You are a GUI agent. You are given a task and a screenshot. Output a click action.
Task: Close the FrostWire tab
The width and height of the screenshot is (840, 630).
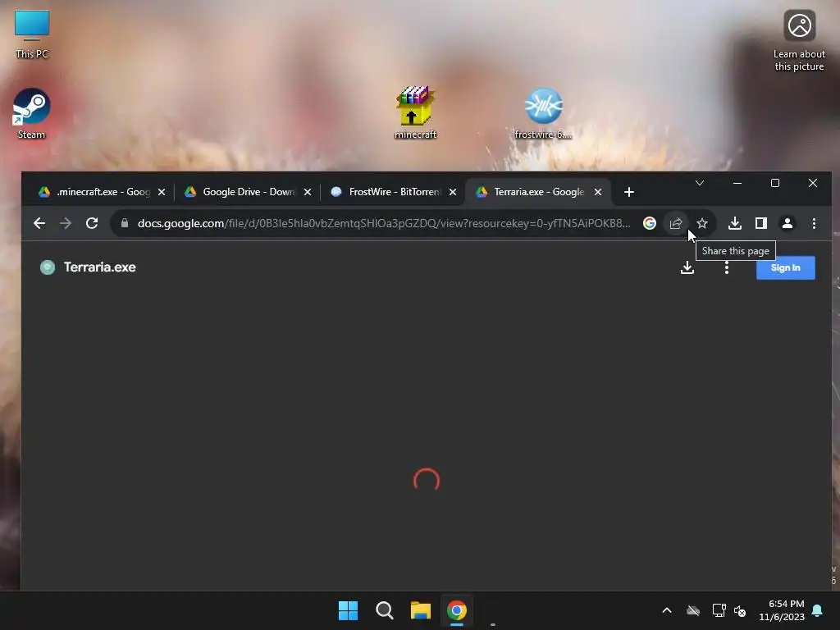453,192
